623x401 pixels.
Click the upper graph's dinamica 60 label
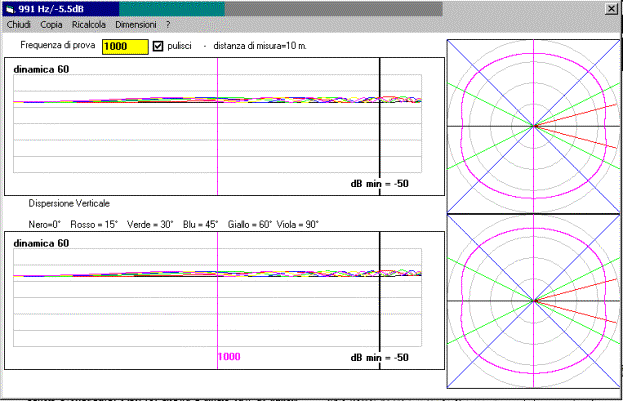point(41,69)
